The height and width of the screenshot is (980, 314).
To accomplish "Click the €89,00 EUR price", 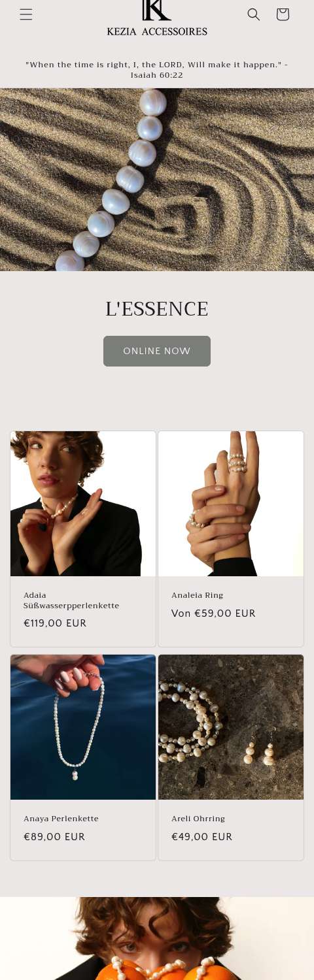I will pyautogui.click(x=54, y=837).
